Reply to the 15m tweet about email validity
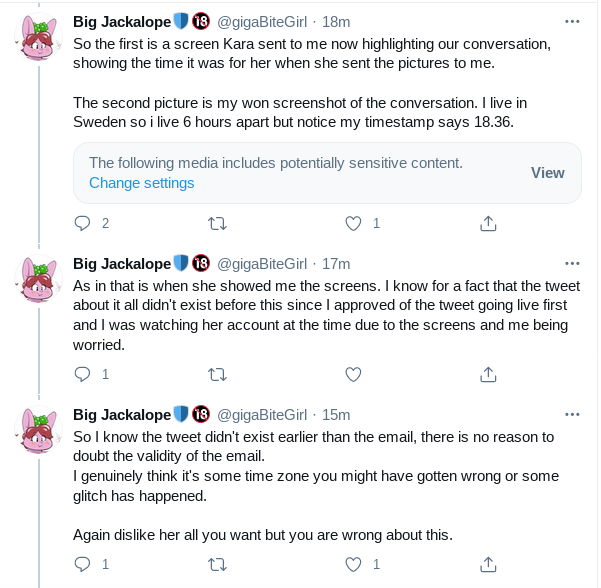 coord(82,564)
